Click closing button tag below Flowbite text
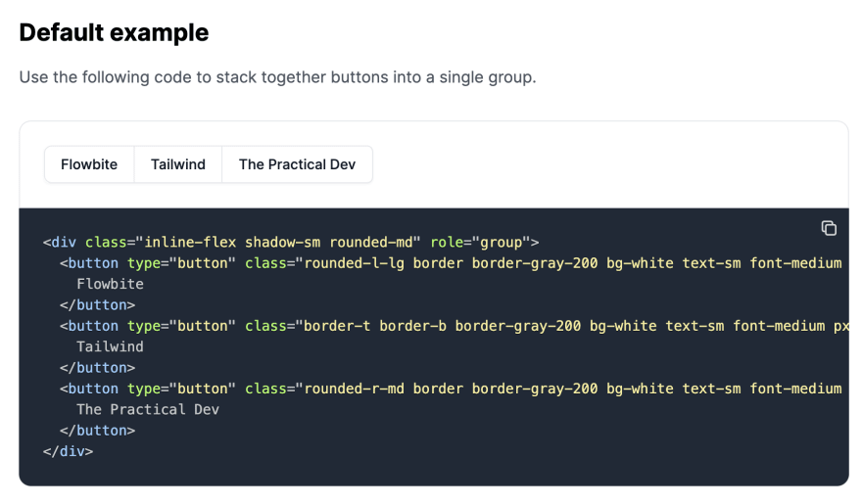This screenshot has width=862, height=504. [x=97, y=304]
